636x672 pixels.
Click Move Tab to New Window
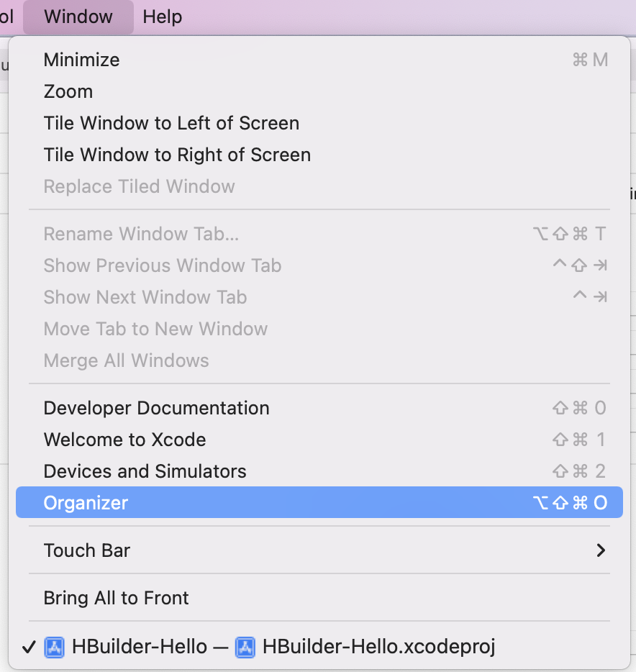319,329
